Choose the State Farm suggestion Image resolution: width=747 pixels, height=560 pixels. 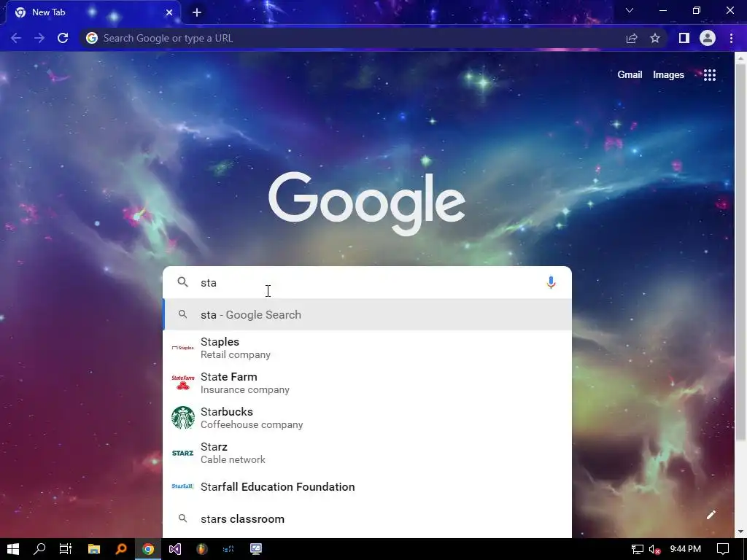click(x=368, y=383)
